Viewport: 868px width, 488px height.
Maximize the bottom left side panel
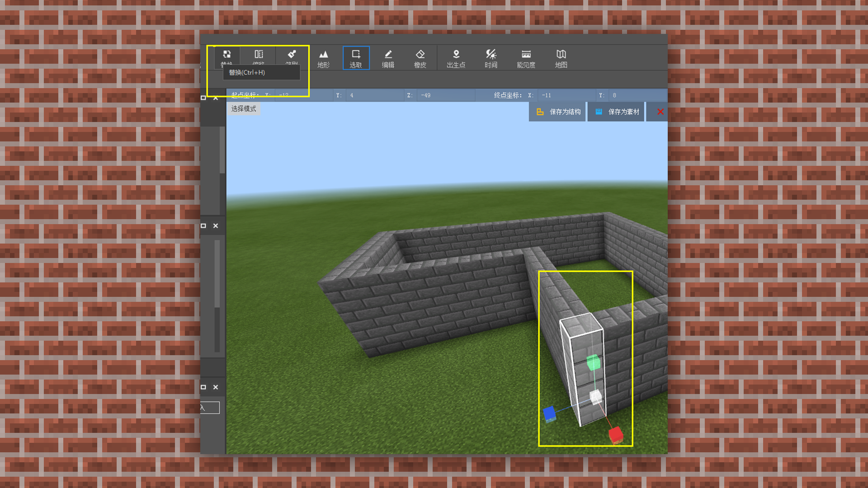pyautogui.click(x=203, y=387)
